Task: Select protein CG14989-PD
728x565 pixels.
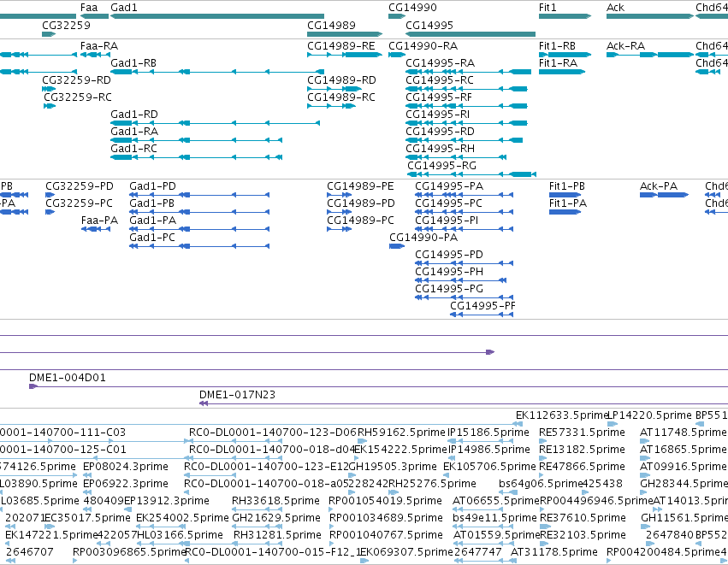Action: pos(361,203)
